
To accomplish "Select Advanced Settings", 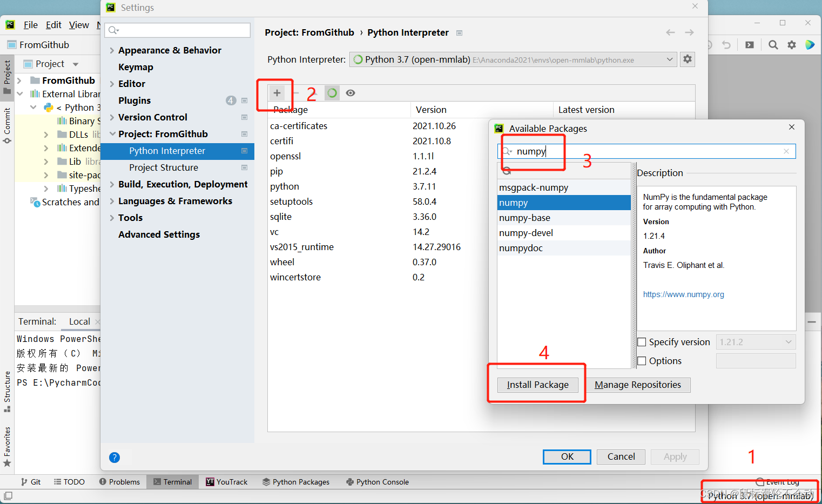I will [159, 234].
